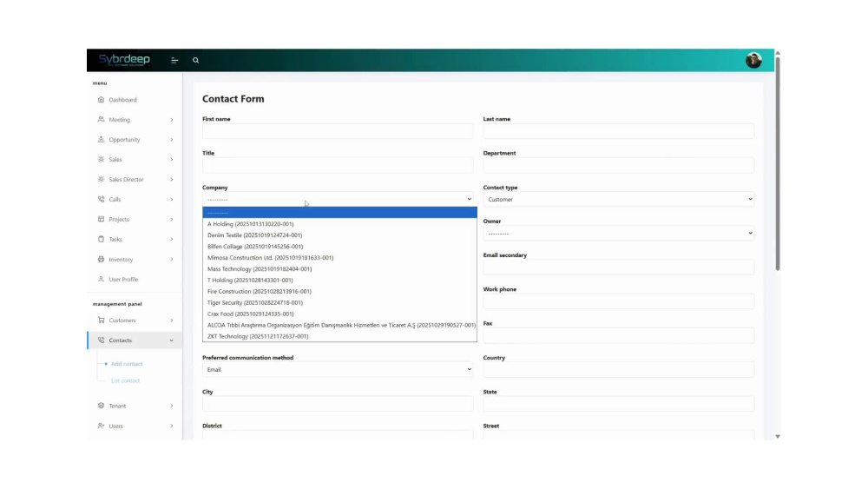Expand the Sales menu chevron
Image resolution: width=868 pixels, height=489 pixels.
click(172, 160)
